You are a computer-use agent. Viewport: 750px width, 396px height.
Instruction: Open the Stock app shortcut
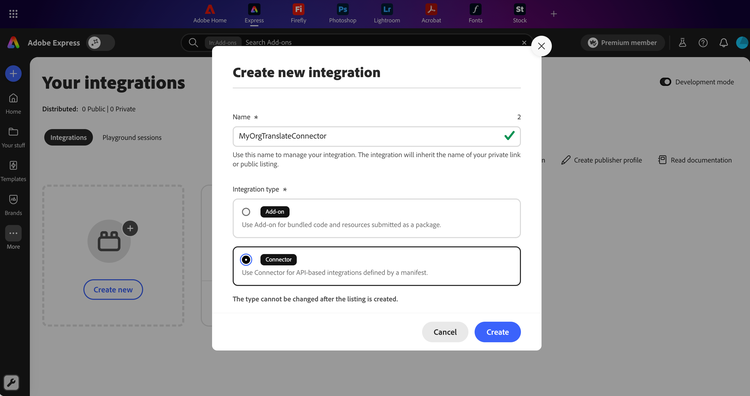point(519,14)
